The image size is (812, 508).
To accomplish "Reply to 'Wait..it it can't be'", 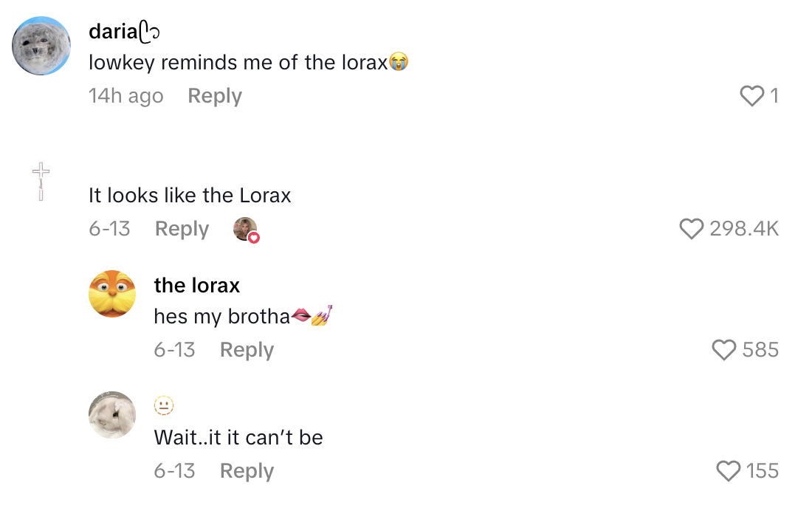I will (247, 471).
